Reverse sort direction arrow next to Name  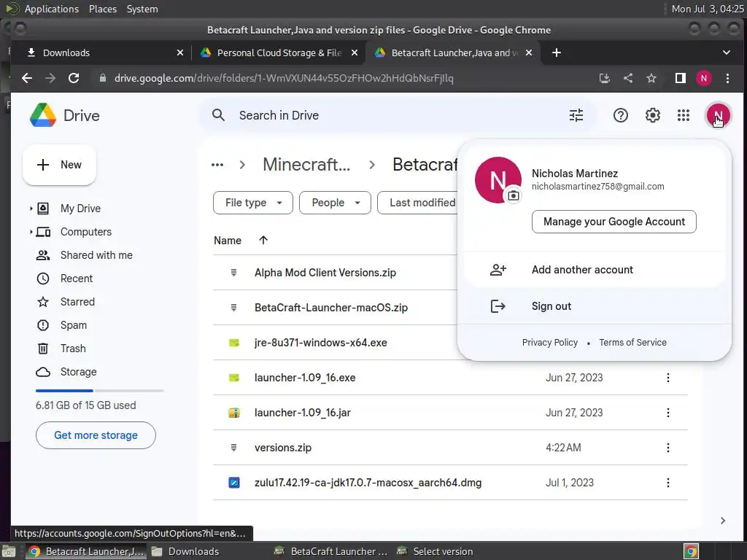click(x=263, y=241)
